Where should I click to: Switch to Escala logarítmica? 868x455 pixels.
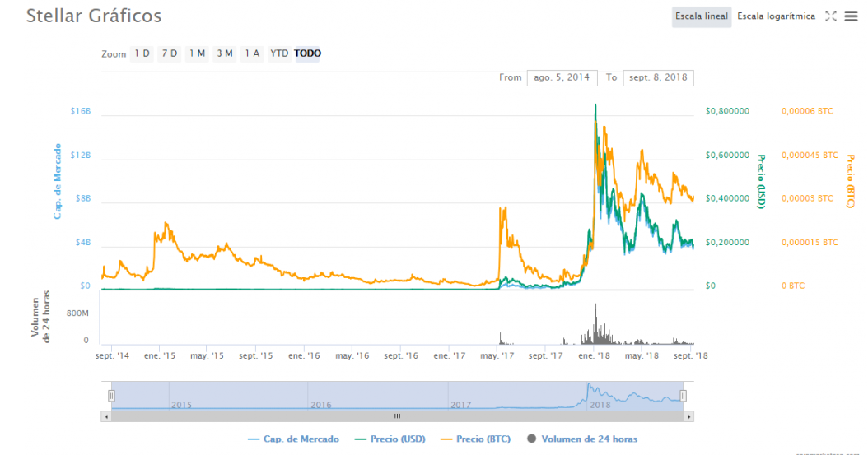[x=776, y=16]
